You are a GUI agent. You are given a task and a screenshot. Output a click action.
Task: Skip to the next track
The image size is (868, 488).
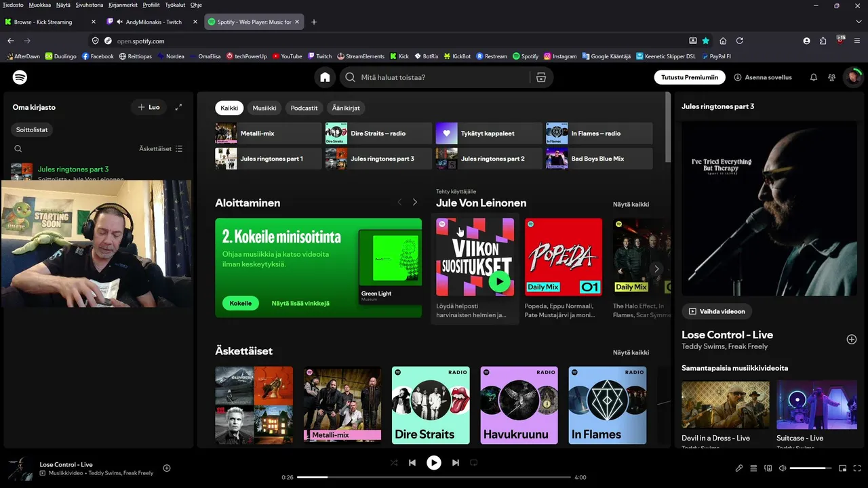point(456,463)
